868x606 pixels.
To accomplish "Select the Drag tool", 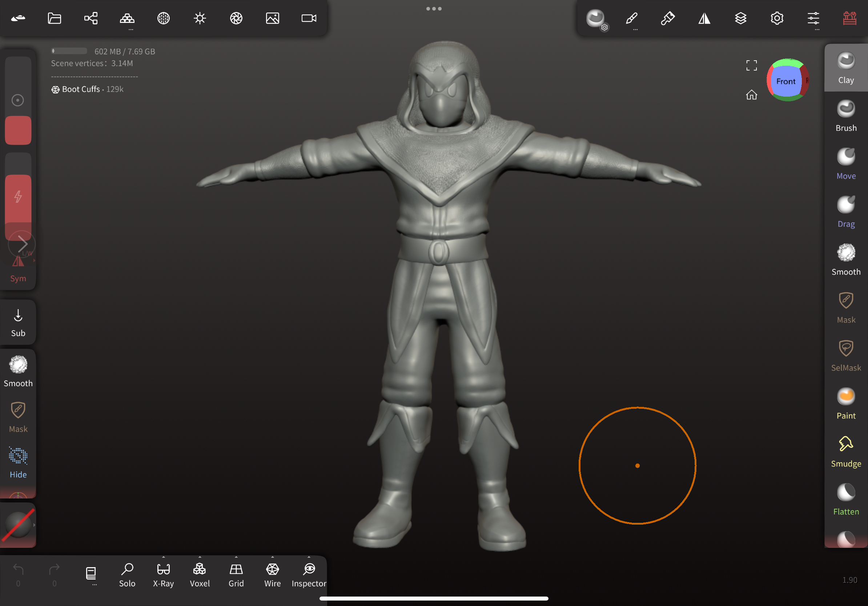I will pyautogui.click(x=846, y=211).
